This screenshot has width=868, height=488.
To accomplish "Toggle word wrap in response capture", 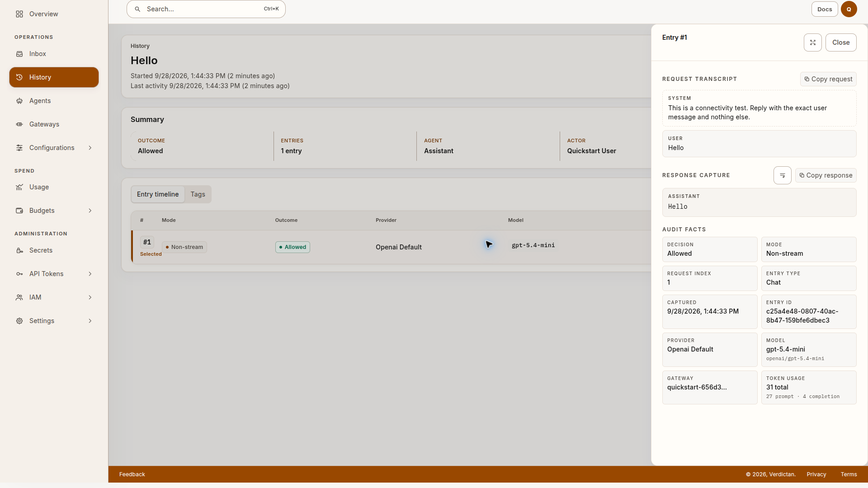I will [x=782, y=175].
